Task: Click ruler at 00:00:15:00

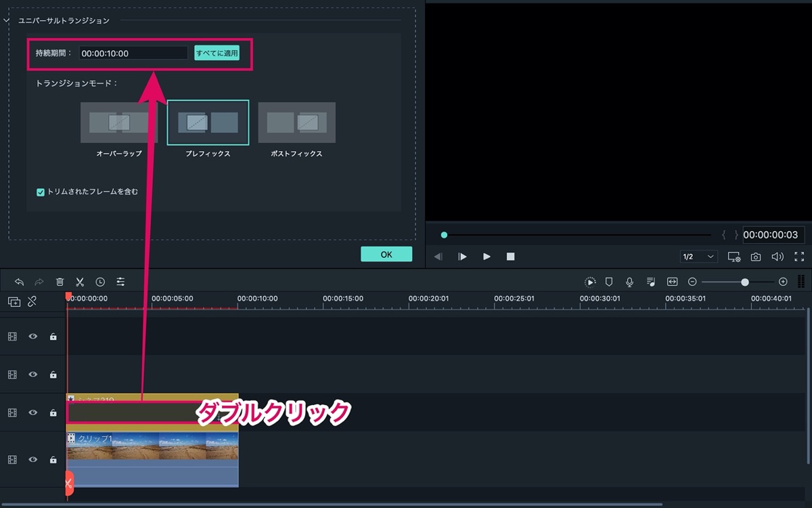Action: coord(343,298)
